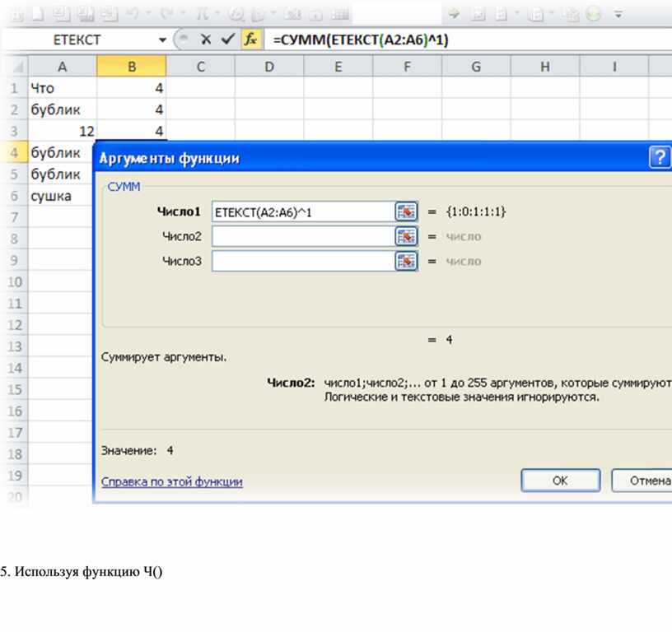
Task: Click the Cancel (X) icon in formula bar
Action: 206,39
